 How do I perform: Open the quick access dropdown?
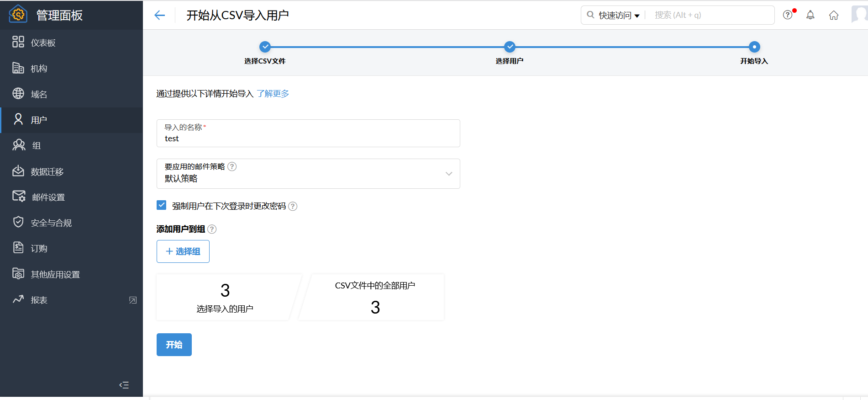pyautogui.click(x=619, y=15)
